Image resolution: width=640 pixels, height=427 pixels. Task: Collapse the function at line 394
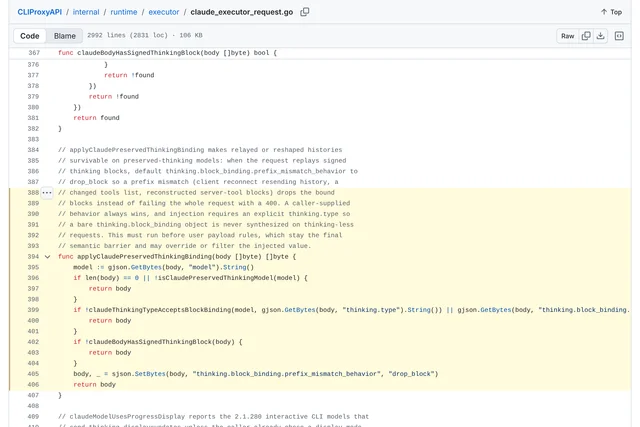tap(47, 257)
